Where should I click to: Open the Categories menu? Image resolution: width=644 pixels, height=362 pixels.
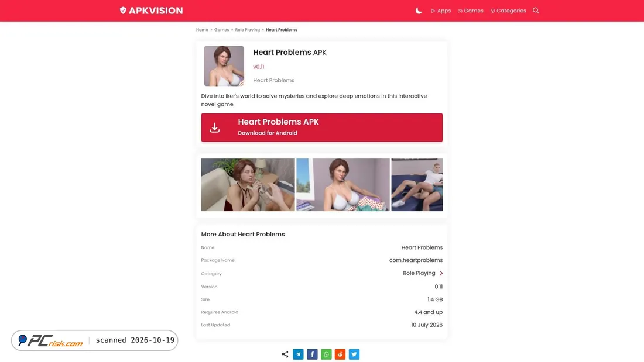(508, 11)
